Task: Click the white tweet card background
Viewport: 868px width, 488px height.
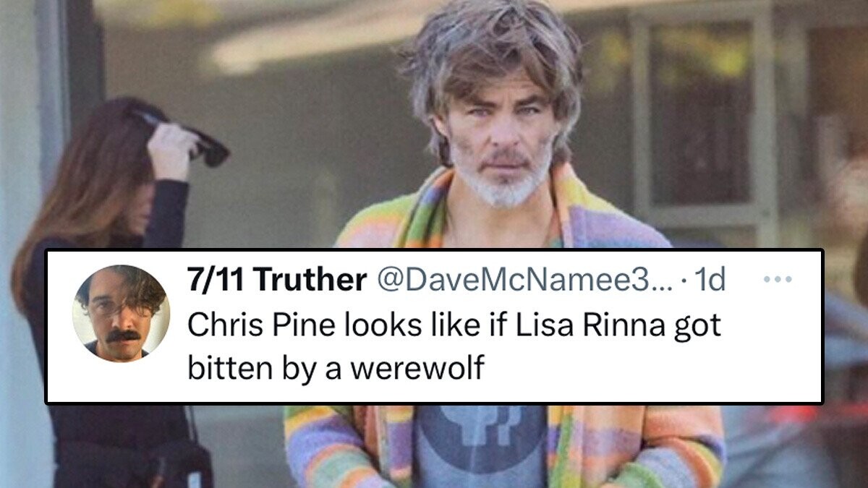Action: click(x=434, y=327)
